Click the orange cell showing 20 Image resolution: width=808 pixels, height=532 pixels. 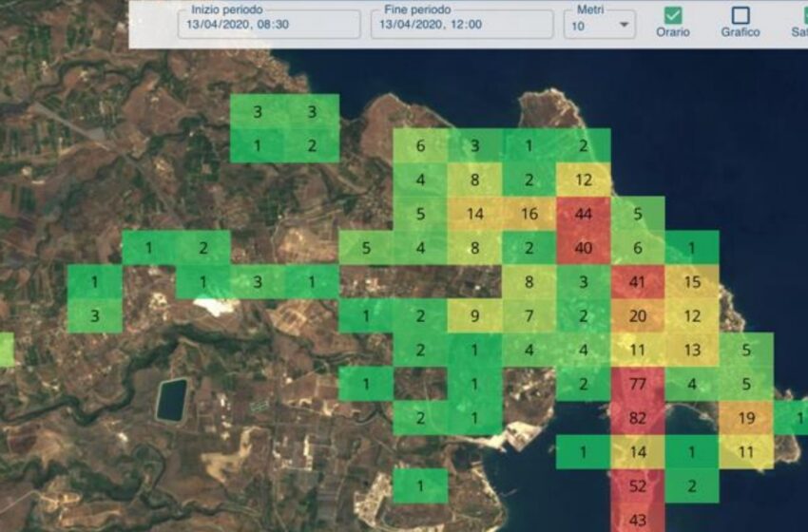coord(638,315)
